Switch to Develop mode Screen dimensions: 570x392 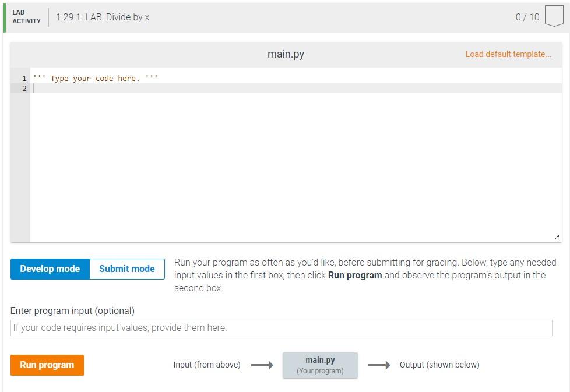(50, 269)
